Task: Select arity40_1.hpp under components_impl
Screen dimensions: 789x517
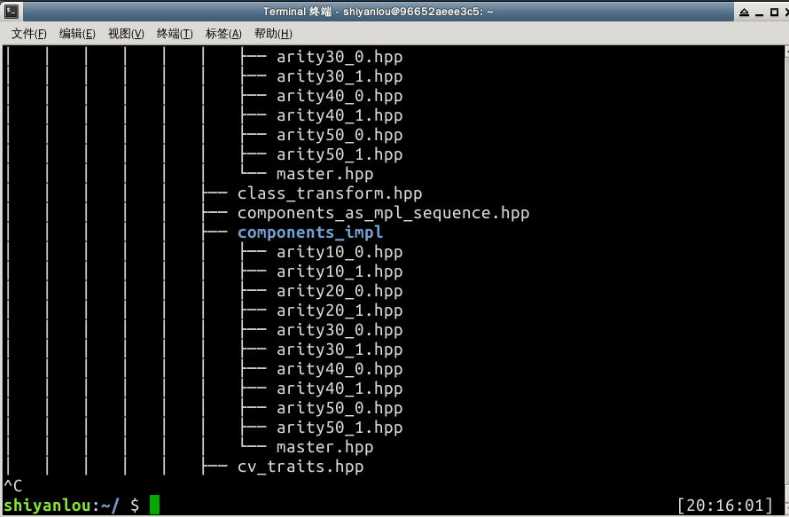Action: point(339,389)
